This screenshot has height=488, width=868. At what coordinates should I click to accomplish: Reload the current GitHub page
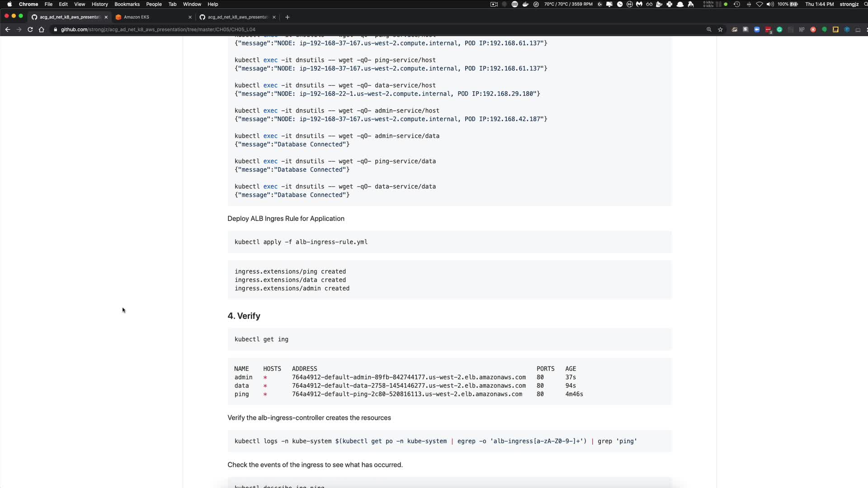(30, 29)
